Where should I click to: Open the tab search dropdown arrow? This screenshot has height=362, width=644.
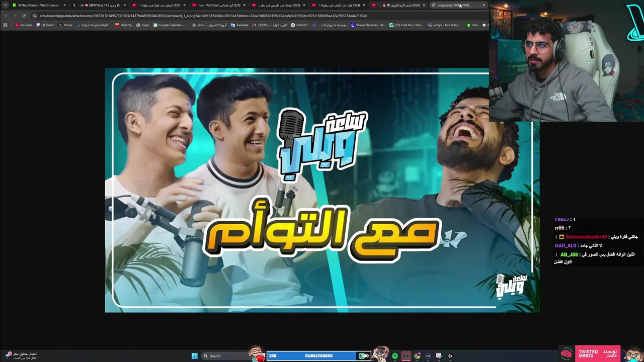point(5,5)
